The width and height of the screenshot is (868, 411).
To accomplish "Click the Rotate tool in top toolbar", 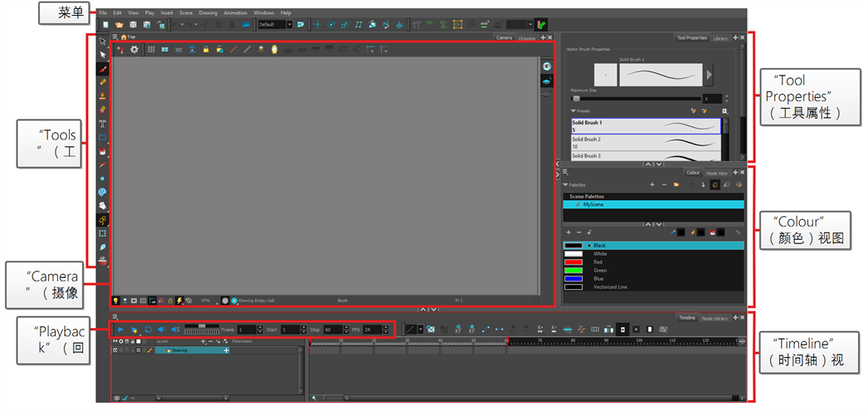I will pos(332,24).
